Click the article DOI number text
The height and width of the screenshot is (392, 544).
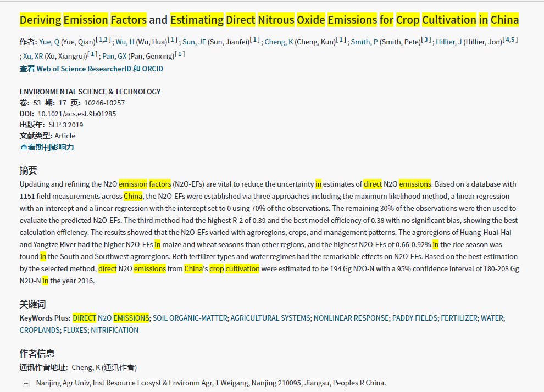76,114
